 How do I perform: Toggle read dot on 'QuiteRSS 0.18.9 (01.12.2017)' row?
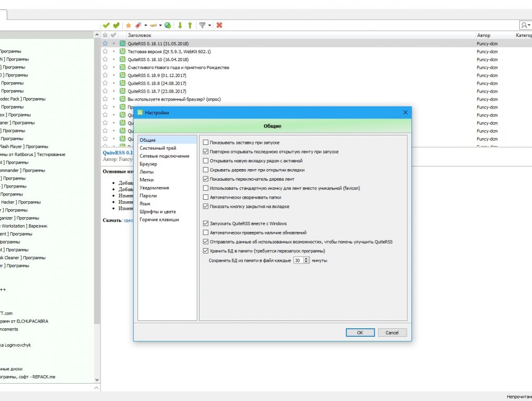pos(114,75)
